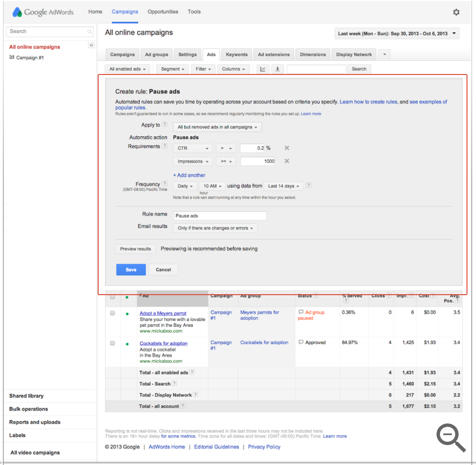This screenshot has width=476, height=465.
Task: Open Shared library in sidebar
Action: (27, 396)
